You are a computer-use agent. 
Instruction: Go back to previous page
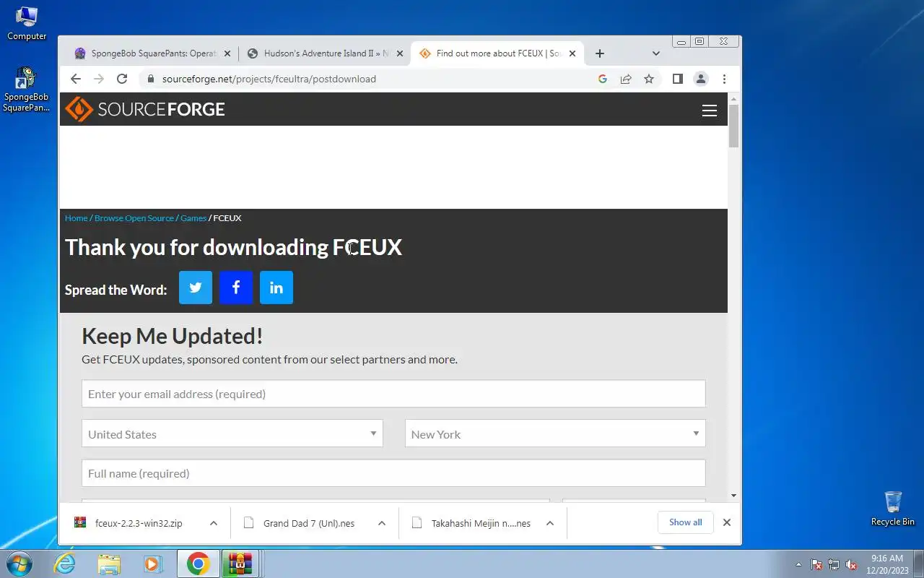pyautogui.click(x=76, y=79)
